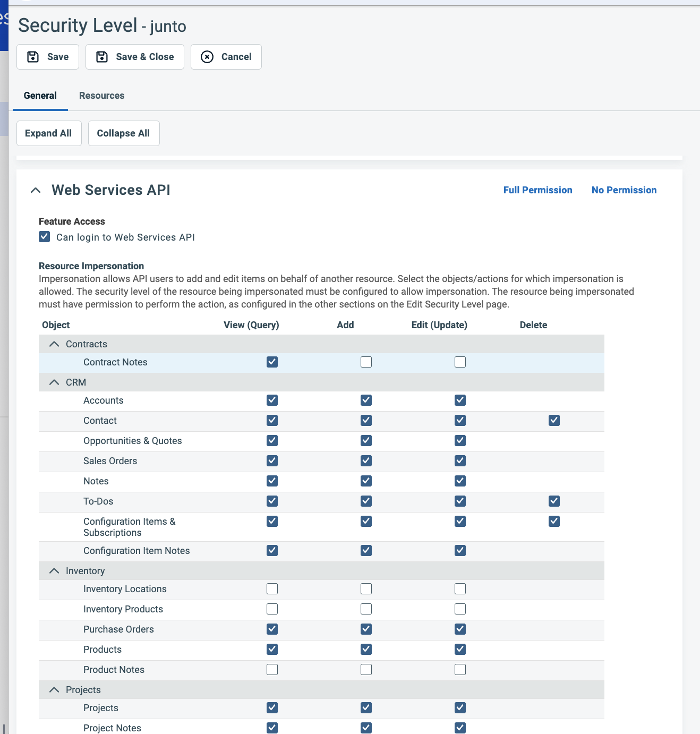Click the Configuration Item Notes label
Viewport: 700px width, 734px height.
click(x=136, y=551)
